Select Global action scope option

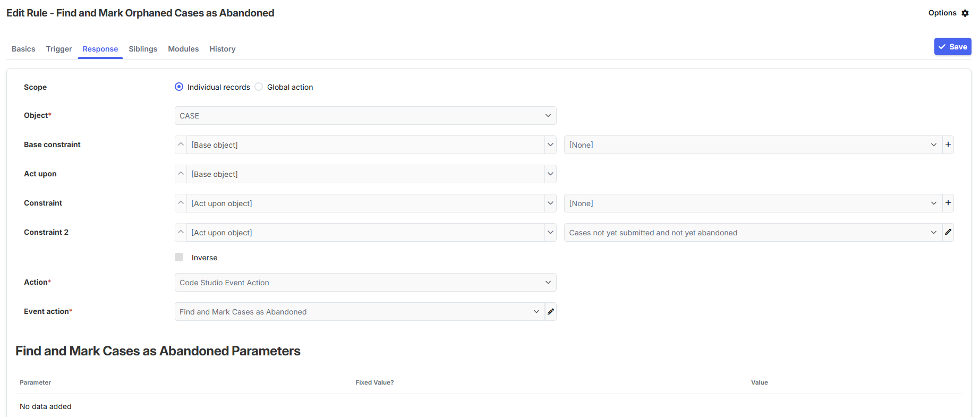pyautogui.click(x=259, y=87)
